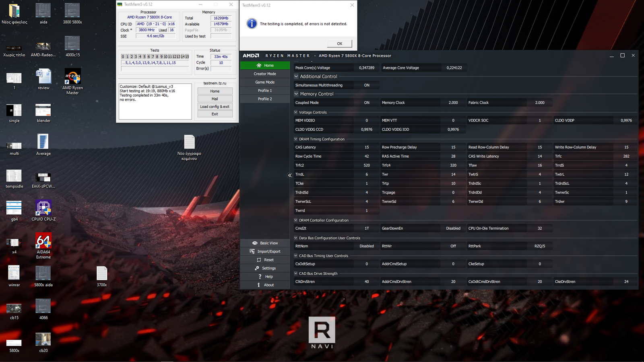Click the Coupled Mode ON value

pos(367,103)
